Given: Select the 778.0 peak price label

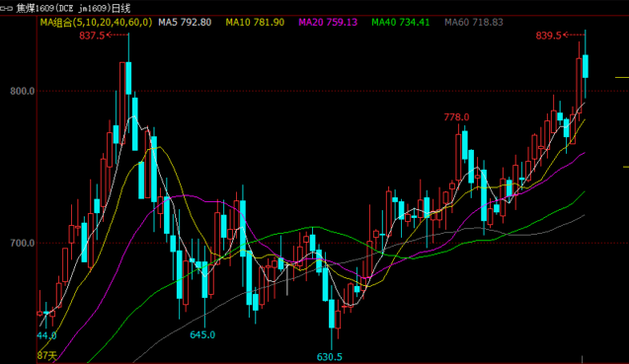Looking at the screenshot, I should [456, 117].
